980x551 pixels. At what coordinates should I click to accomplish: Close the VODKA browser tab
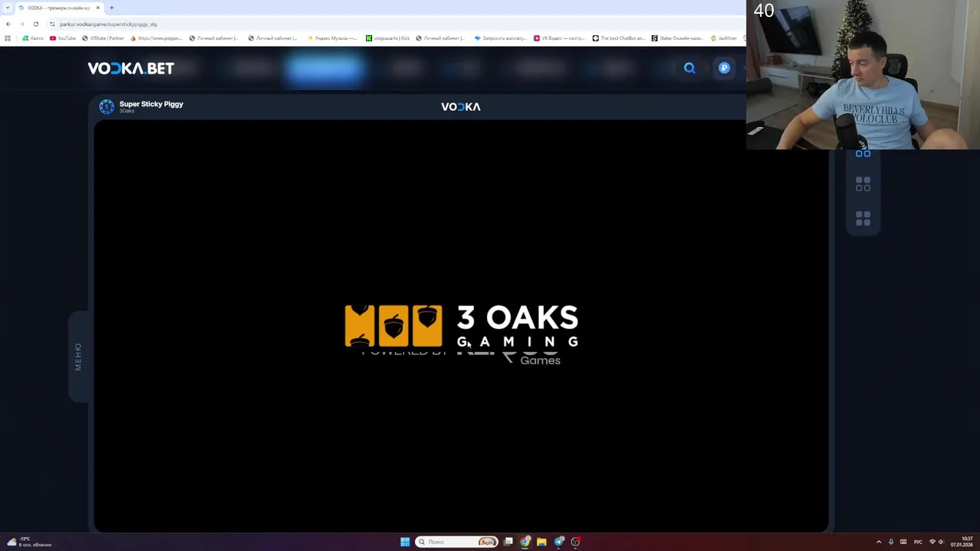[97, 8]
